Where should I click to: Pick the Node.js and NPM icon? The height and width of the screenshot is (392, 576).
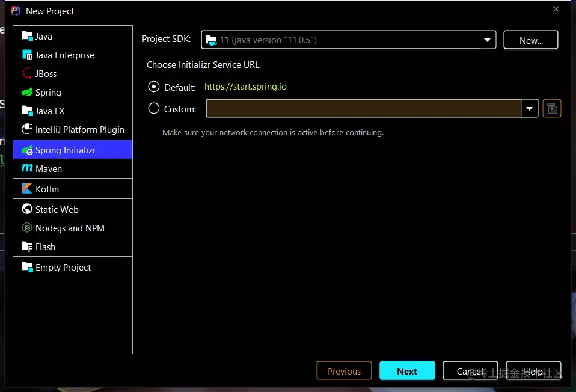click(27, 228)
